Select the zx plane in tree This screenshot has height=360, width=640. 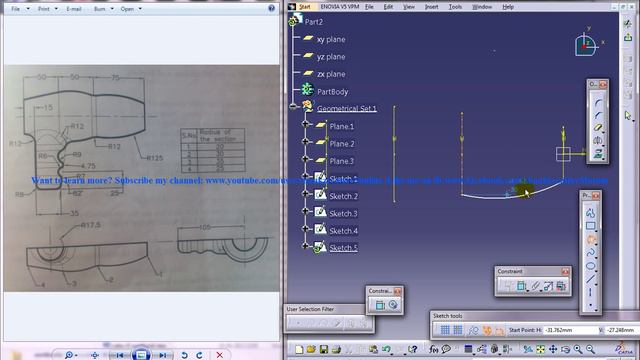(x=331, y=74)
